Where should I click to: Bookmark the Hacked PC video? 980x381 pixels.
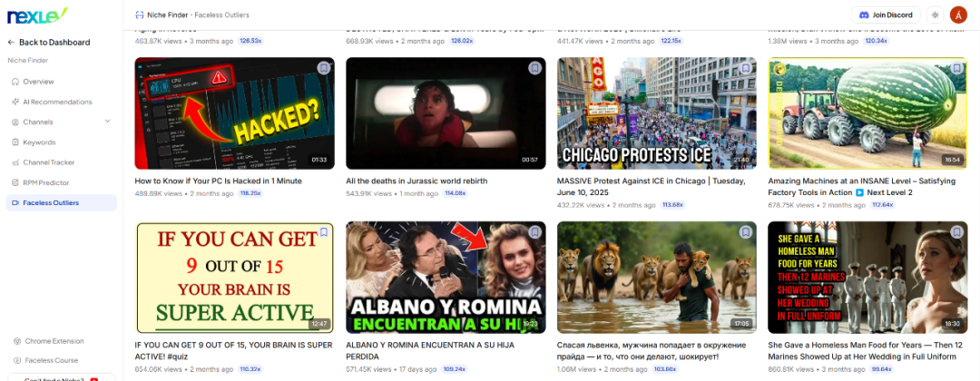324,68
